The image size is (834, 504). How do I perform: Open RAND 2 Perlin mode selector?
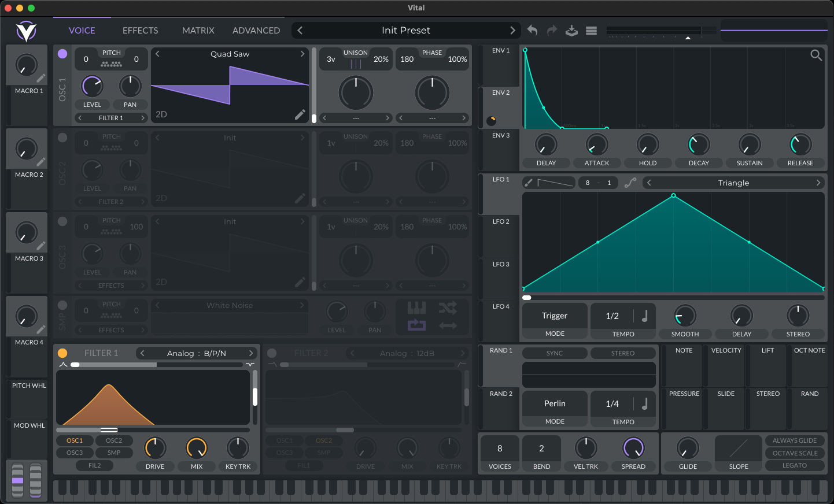(555, 403)
